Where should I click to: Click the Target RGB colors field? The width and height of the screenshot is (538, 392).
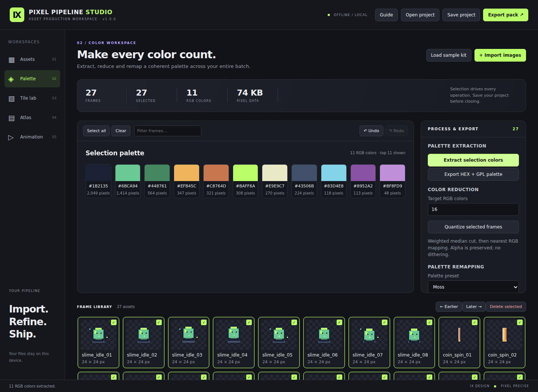pyautogui.click(x=473, y=209)
